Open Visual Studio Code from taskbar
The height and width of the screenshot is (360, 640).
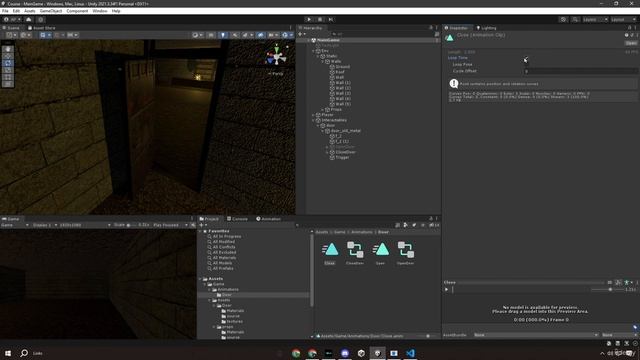point(410,353)
